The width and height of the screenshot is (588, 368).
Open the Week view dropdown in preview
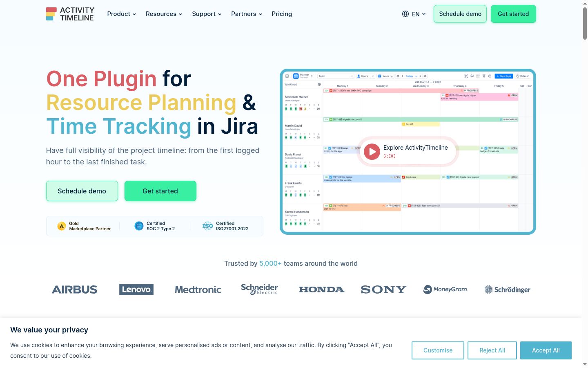385,76
